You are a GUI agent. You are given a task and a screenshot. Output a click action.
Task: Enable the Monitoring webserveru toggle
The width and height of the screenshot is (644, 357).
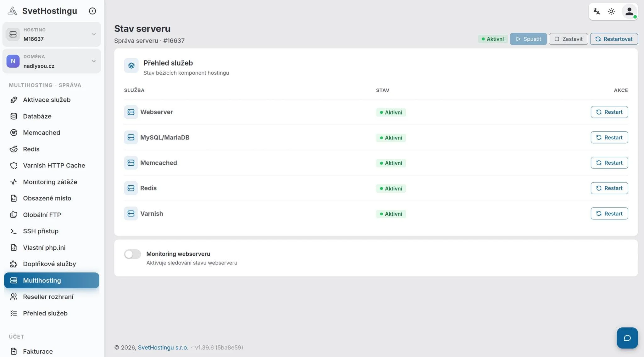(x=132, y=254)
